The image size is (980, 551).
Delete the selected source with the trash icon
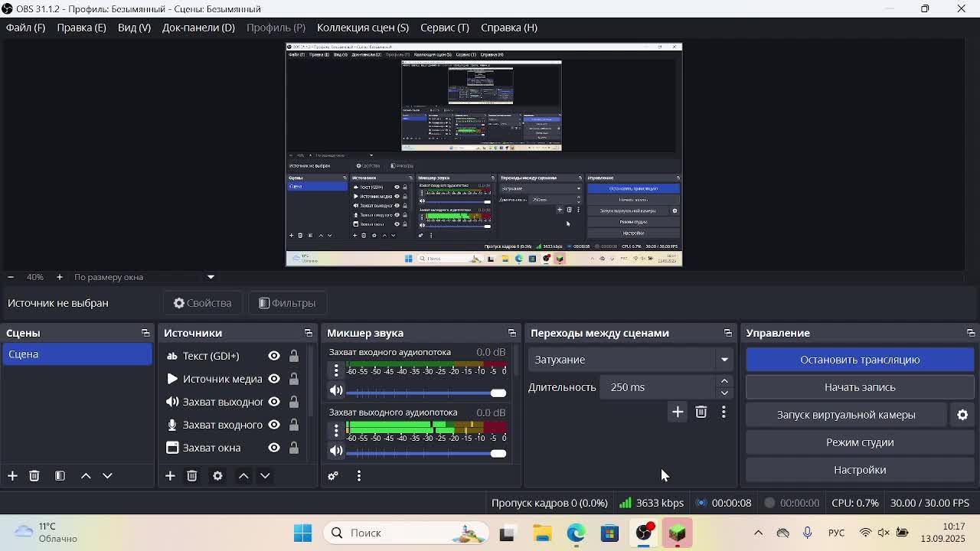coord(191,476)
